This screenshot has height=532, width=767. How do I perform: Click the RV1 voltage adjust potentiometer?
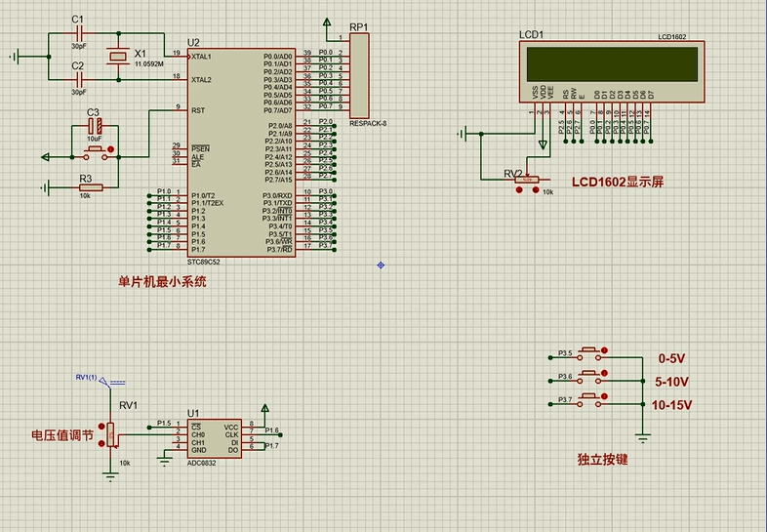(111, 434)
